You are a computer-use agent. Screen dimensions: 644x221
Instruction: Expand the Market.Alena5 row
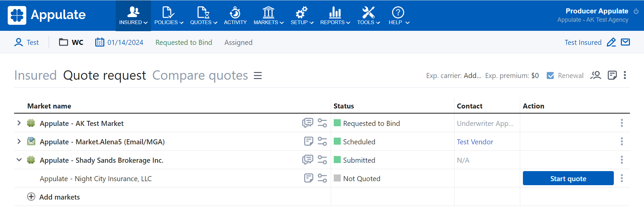click(19, 142)
